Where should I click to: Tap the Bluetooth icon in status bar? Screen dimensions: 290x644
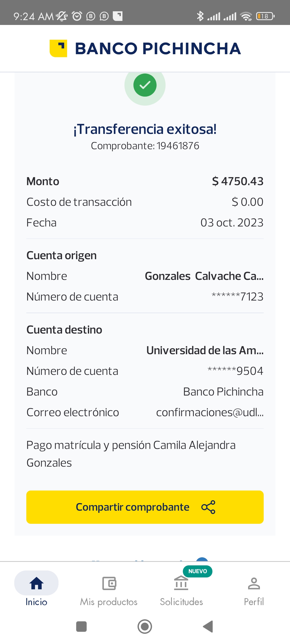click(x=200, y=16)
